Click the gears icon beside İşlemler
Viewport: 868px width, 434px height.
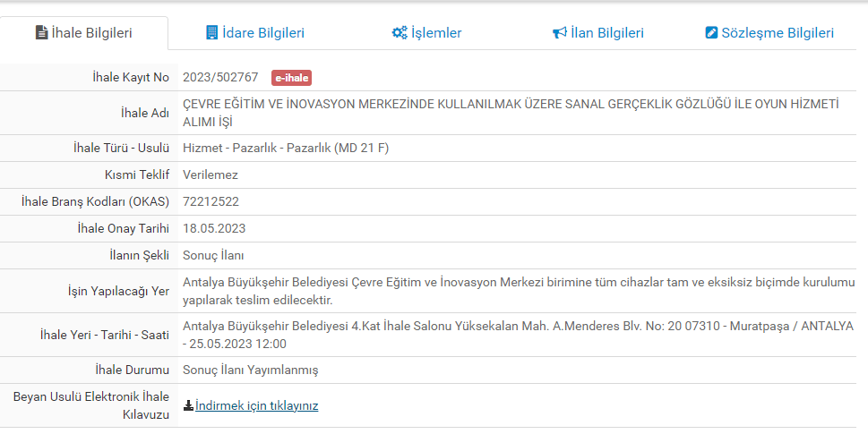[400, 33]
